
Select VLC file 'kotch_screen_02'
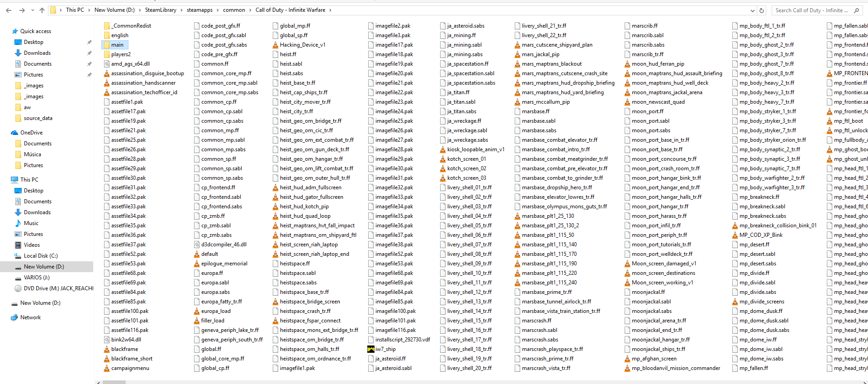(467, 168)
